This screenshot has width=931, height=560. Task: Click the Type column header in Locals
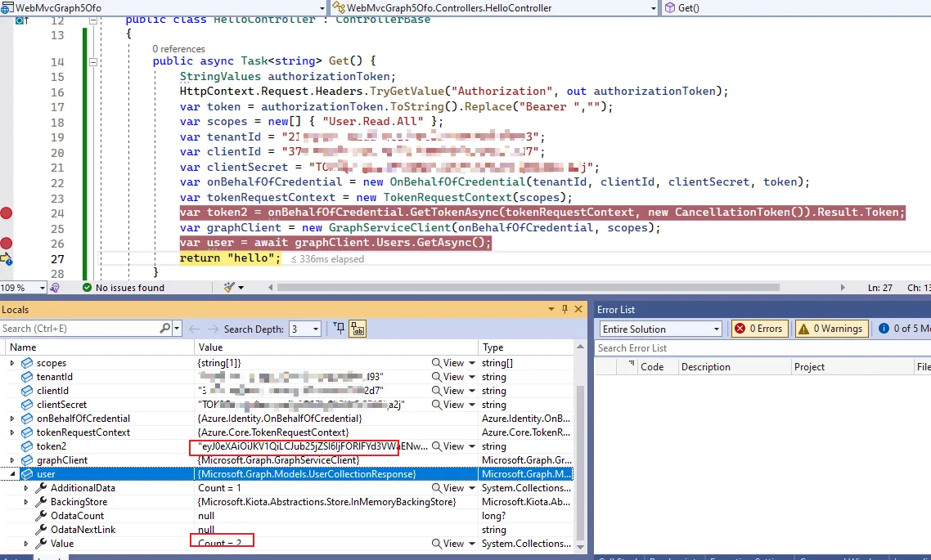click(x=526, y=347)
